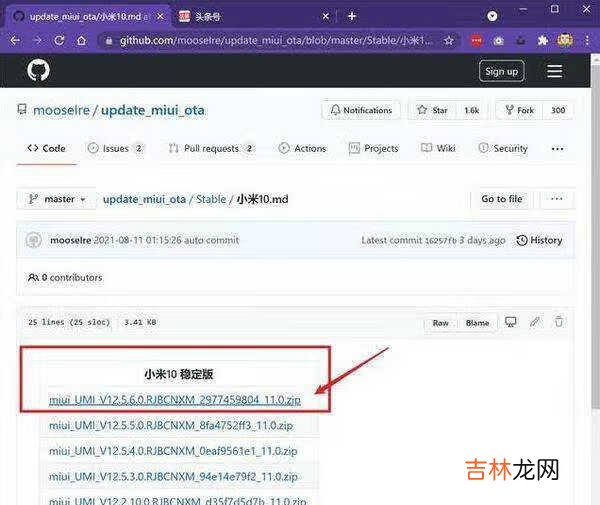Open the GitHub hamburger menu
Screen dimensions: 600x505
tap(554, 71)
